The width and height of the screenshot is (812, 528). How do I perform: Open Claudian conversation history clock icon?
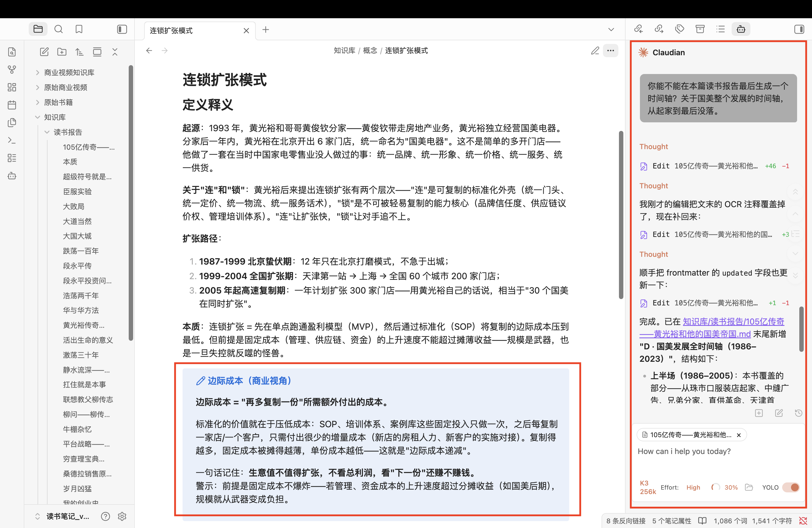[798, 413]
